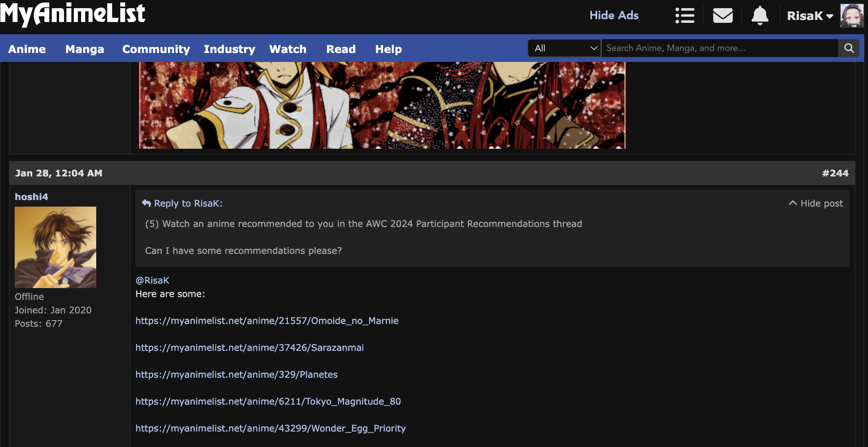The image size is (868, 447).
Task: Click the Hide Ads link
Action: (614, 15)
